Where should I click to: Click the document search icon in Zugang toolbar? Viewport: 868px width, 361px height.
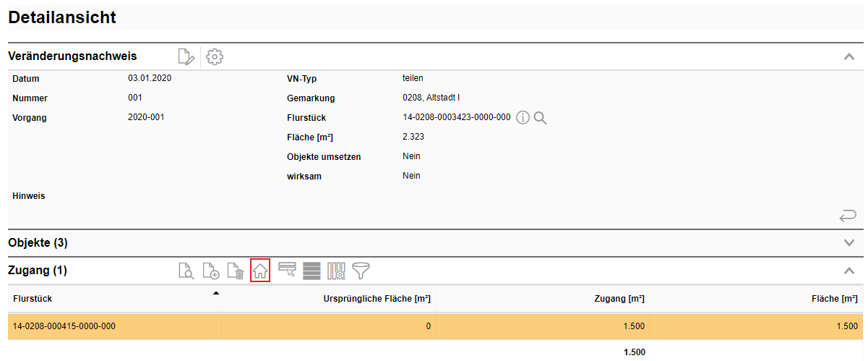pyautogui.click(x=186, y=271)
